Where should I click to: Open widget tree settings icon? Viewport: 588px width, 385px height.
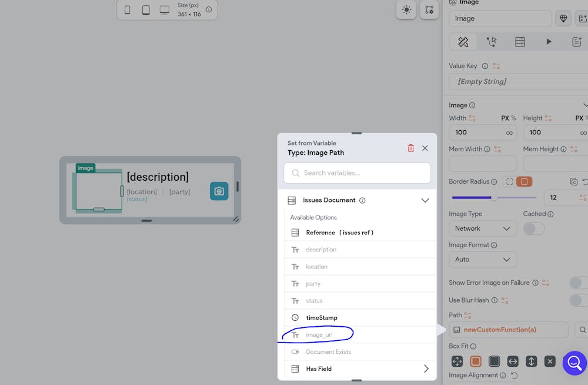click(x=429, y=10)
